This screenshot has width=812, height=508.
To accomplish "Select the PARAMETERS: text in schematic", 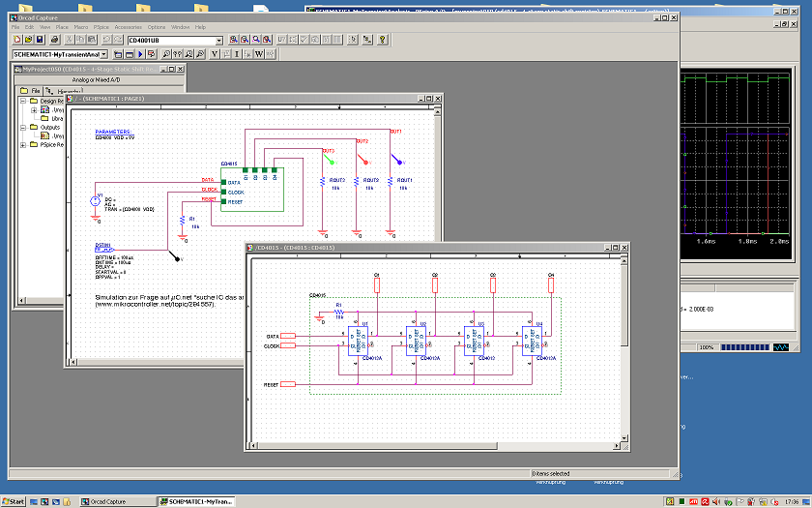I will click(x=113, y=132).
